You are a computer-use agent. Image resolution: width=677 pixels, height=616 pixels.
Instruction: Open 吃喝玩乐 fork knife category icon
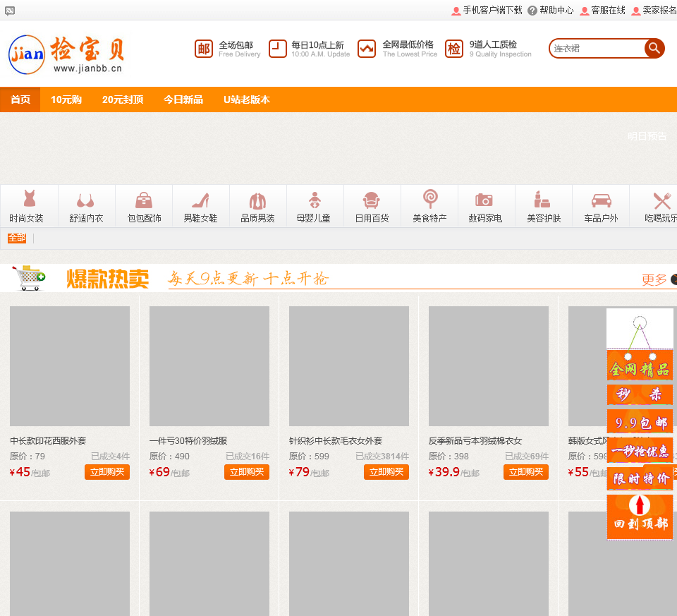pos(662,201)
